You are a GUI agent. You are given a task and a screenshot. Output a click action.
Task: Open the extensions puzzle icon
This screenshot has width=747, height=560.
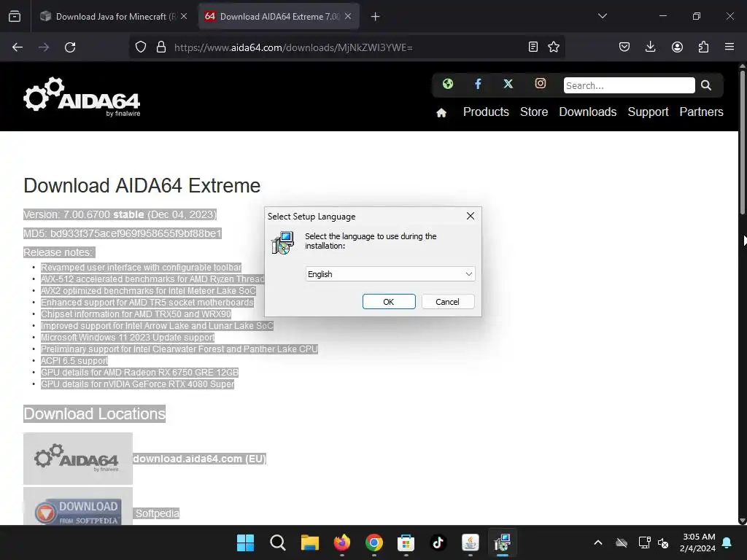click(x=704, y=47)
